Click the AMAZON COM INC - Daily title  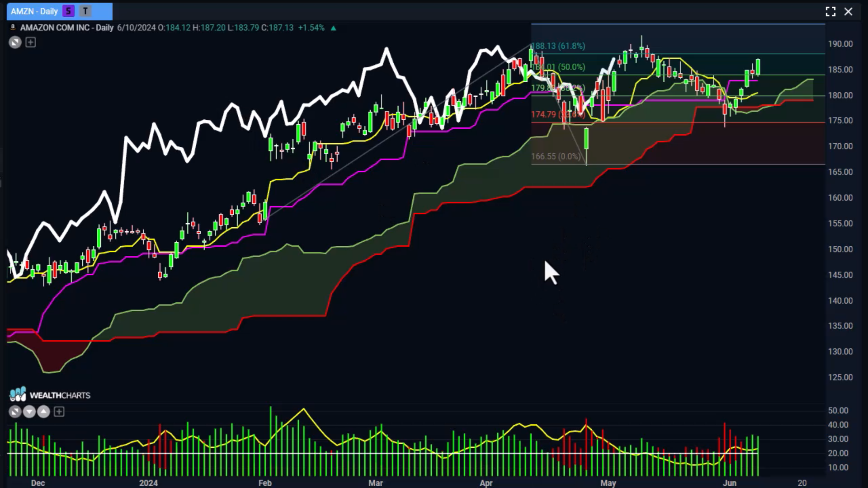point(66,28)
